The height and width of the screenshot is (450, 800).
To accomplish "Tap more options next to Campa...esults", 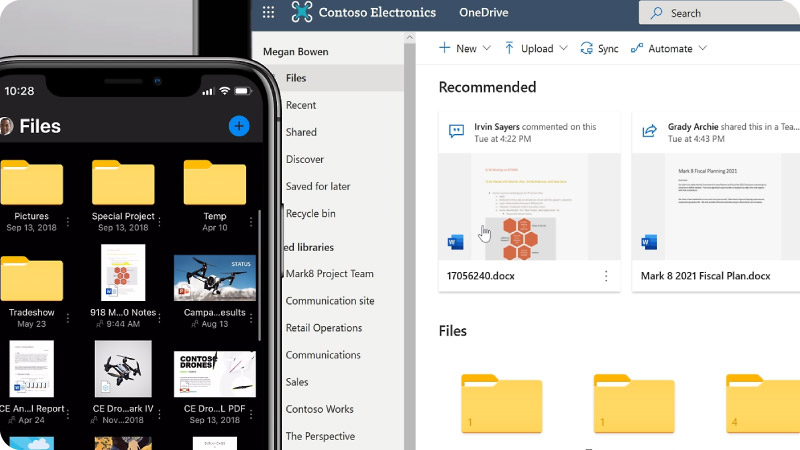I will (251, 318).
